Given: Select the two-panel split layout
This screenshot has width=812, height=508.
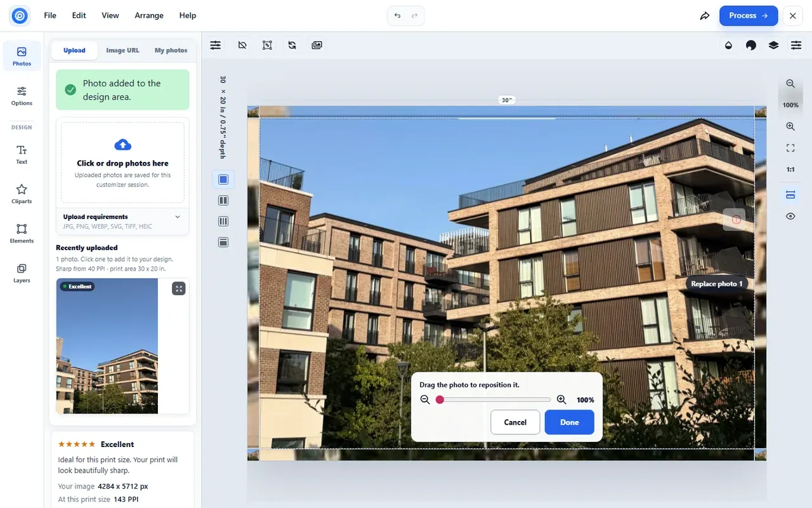Looking at the screenshot, I should [223, 201].
